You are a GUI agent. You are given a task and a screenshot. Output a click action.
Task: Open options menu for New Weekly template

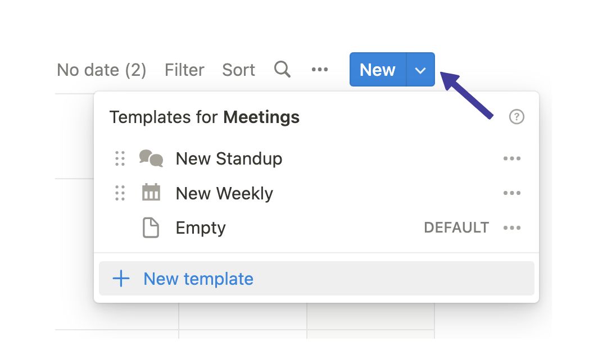click(512, 193)
